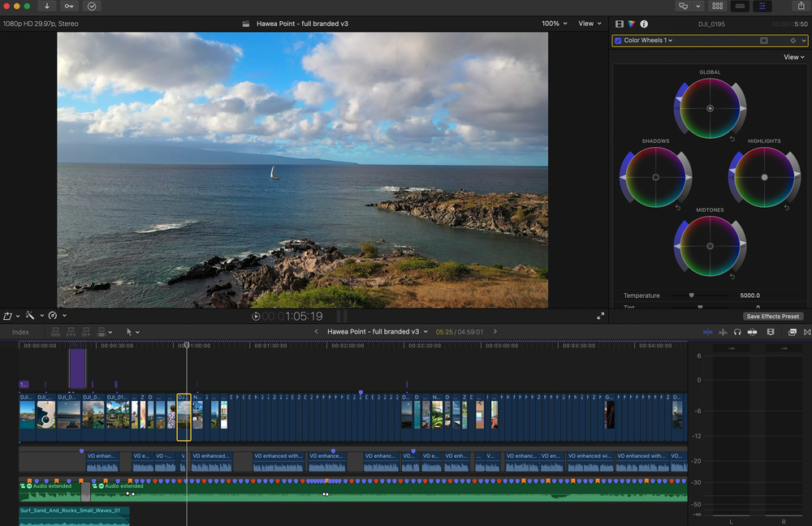812x526 pixels.
Task: Switch to the Video inspector filmstrip icon
Action: (x=619, y=24)
